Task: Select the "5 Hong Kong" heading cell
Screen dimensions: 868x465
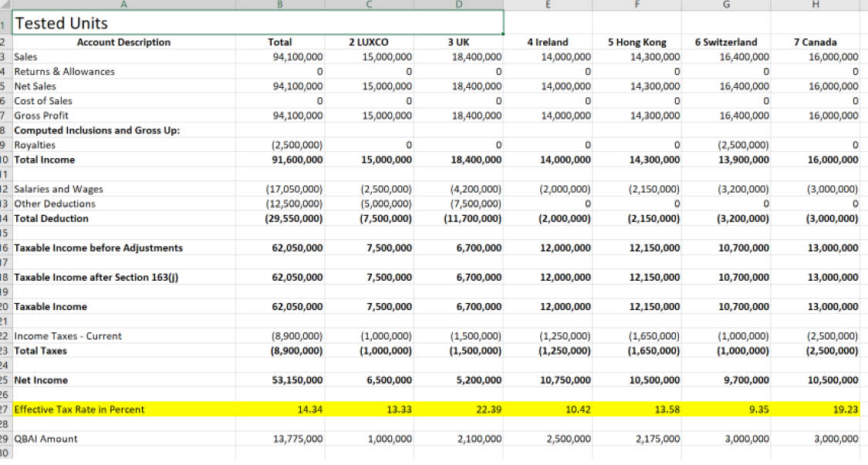Action: [x=637, y=42]
